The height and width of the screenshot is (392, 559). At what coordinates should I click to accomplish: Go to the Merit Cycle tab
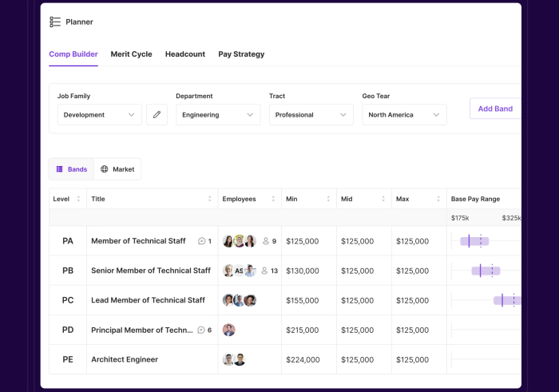point(131,54)
